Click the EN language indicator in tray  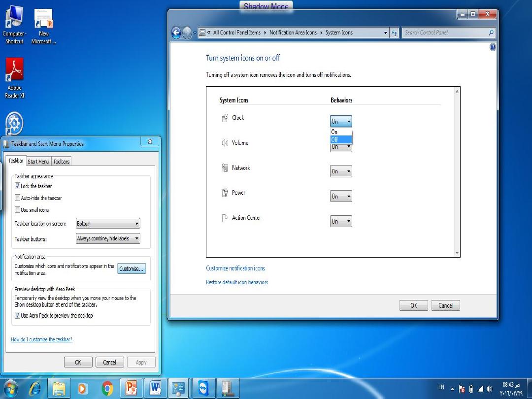point(441,387)
